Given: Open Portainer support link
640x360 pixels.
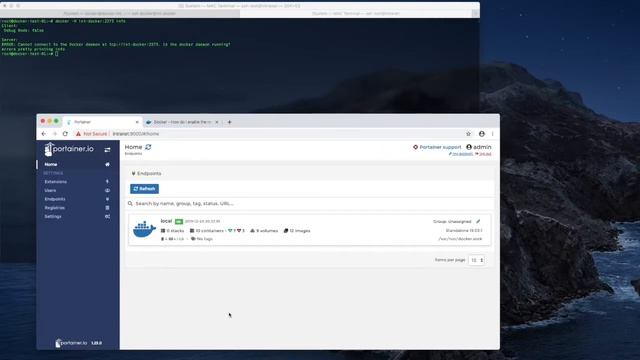Looking at the screenshot, I should (x=437, y=147).
